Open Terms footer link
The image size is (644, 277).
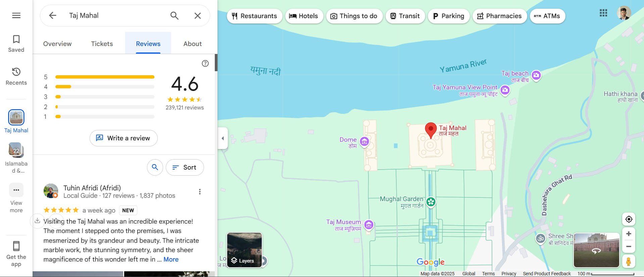click(x=488, y=274)
